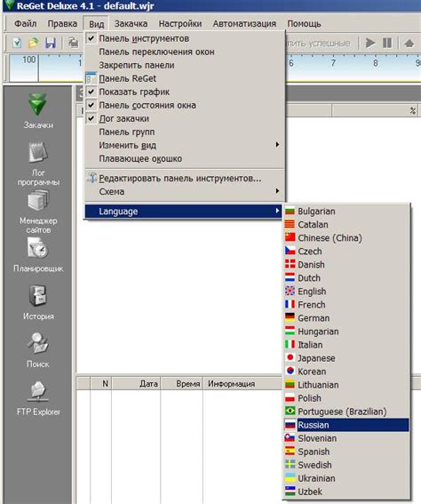Expand the Language submenu
421x504 pixels.
point(185,212)
